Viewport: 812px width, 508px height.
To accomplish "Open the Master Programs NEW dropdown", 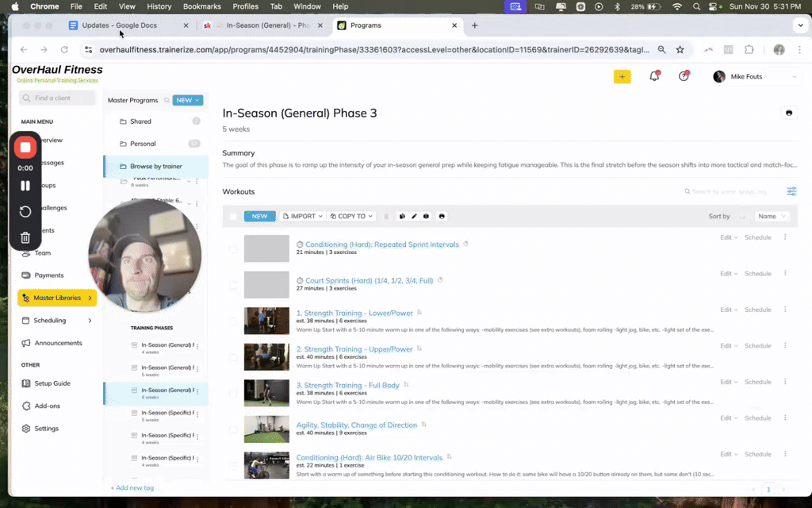I will 187,100.
